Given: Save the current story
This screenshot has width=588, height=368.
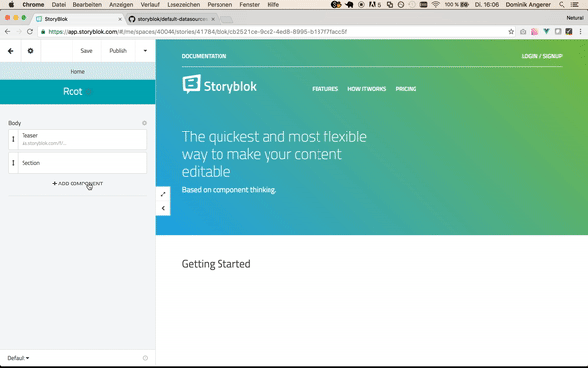Looking at the screenshot, I should (86, 51).
